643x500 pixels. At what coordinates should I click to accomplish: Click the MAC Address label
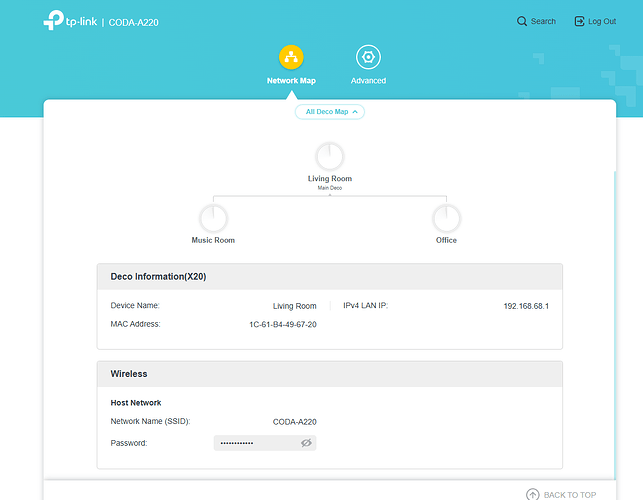[135, 324]
